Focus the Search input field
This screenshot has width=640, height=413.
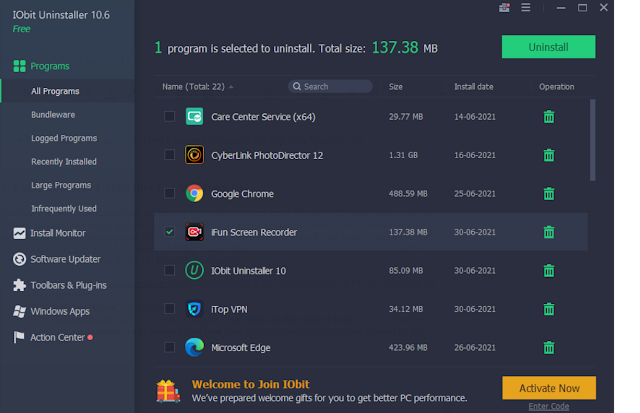click(330, 87)
